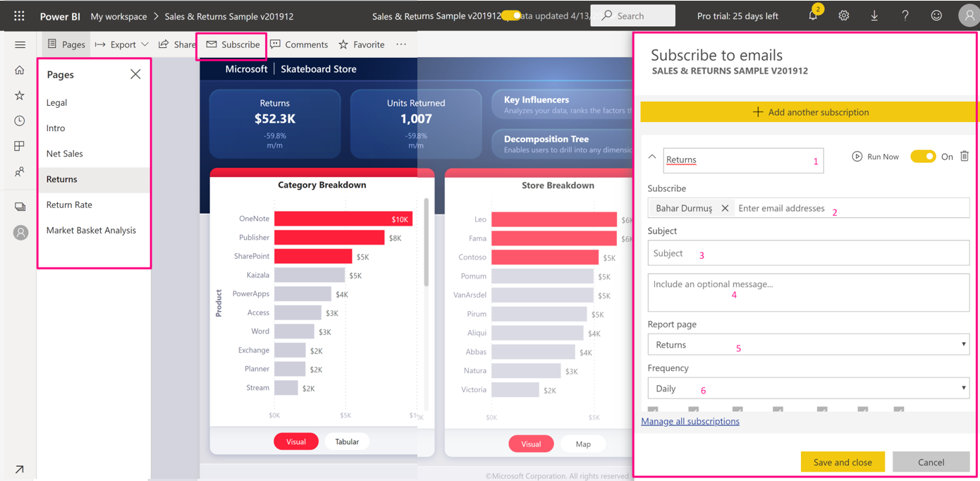Viewport: 980px width, 481px height.
Task: Click Cancel button
Action: tap(931, 462)
